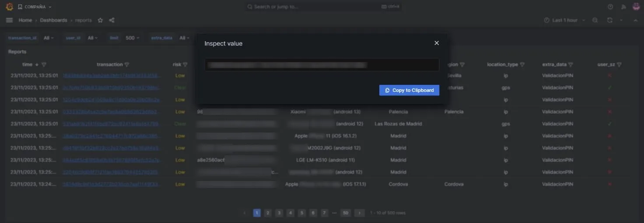
Task: Refresh the dashboard
Action: 609,20
